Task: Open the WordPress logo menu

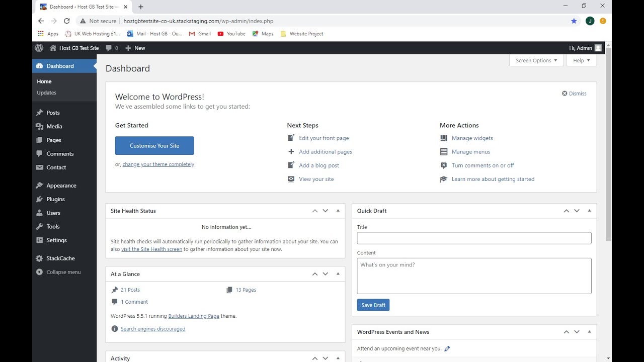Action: coord(39,48)
